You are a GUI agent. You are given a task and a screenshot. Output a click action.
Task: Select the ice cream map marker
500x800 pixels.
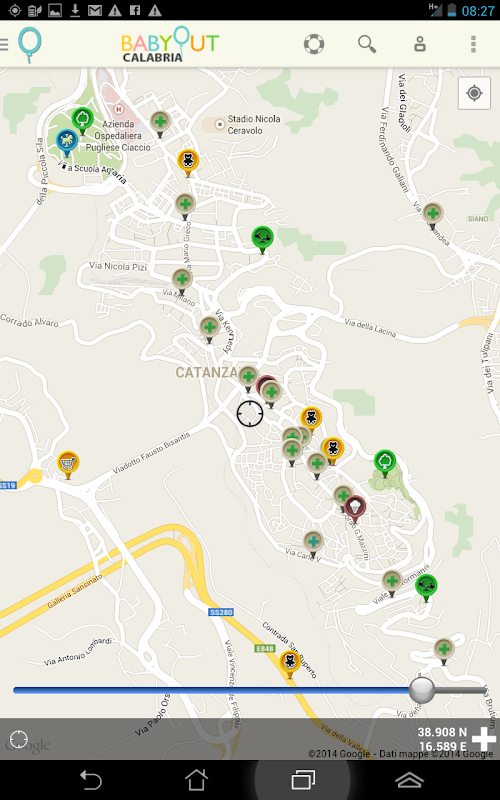point(355,508)
